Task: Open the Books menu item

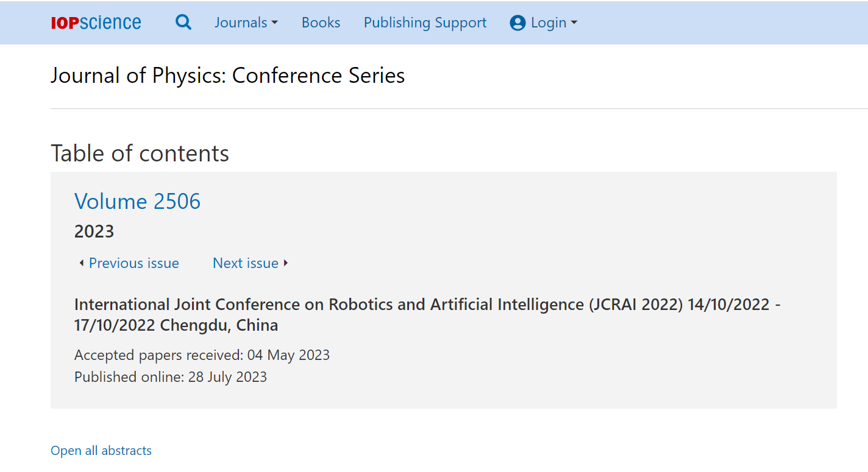Action: 321,23
